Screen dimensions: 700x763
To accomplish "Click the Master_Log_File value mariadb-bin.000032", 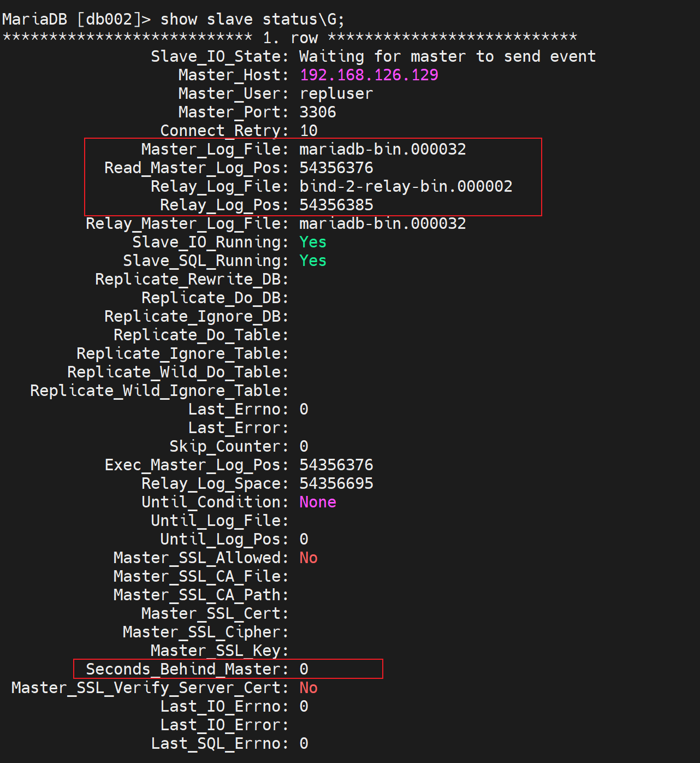I will pyautogui.click(x=382, y=149).
